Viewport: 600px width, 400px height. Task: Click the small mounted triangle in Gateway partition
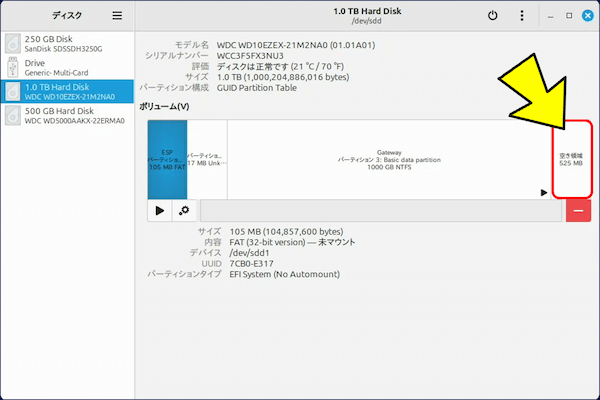point(544,192)
